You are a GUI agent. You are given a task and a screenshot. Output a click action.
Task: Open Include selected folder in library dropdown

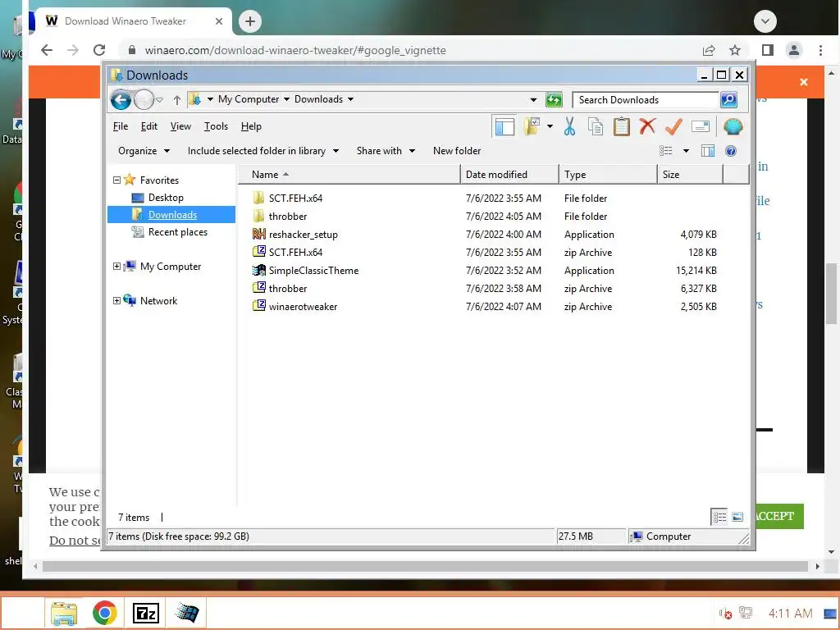262,151
